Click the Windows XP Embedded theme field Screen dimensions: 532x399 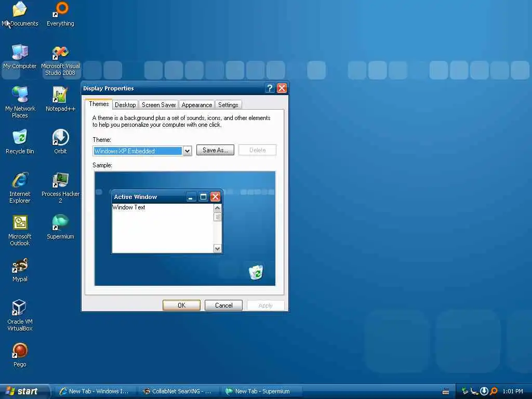[137, 151]
